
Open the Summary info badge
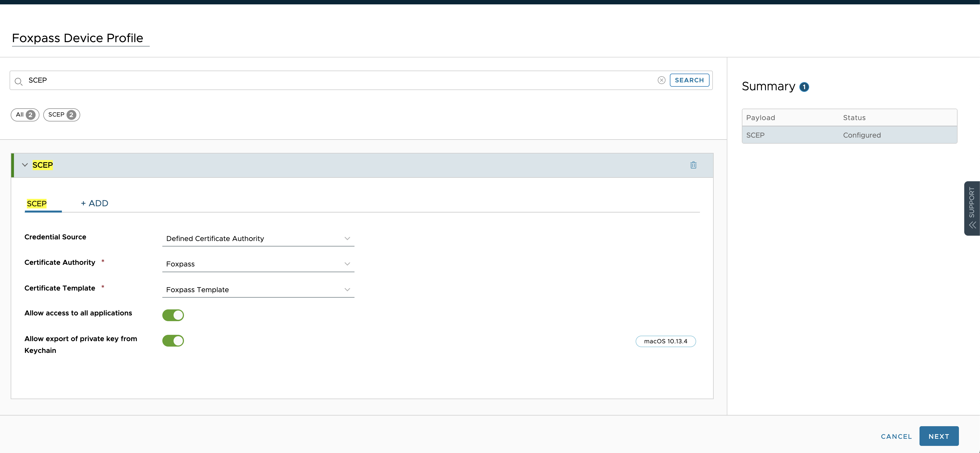[x=804, y=87]
